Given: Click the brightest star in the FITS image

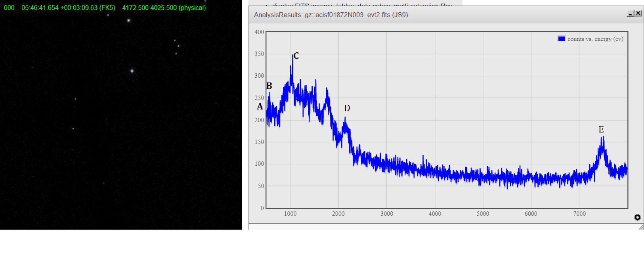Looking at the screenshot, I should tap(132, 71).
